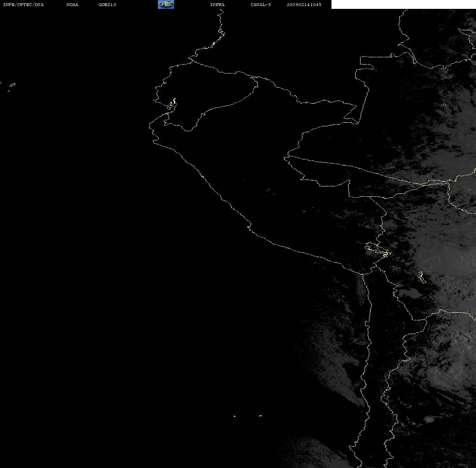This screenshot has width=476, height=468.
Task: Select the GOES10 satellite label
Action: pos(107,4)
